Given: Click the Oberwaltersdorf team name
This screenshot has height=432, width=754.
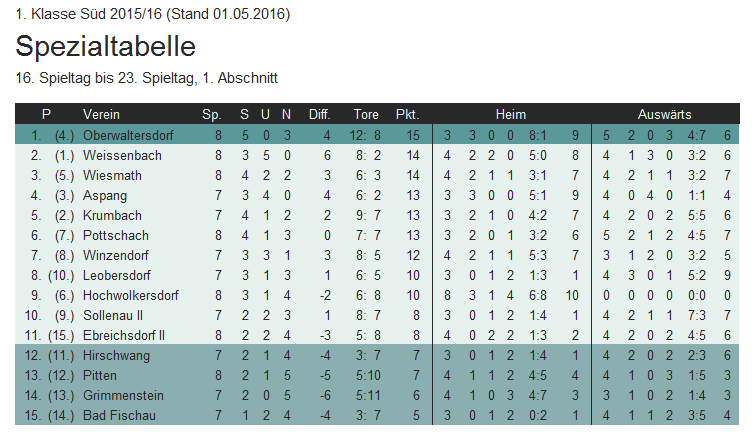Looking at the screenshot, I should pos(128,135).
